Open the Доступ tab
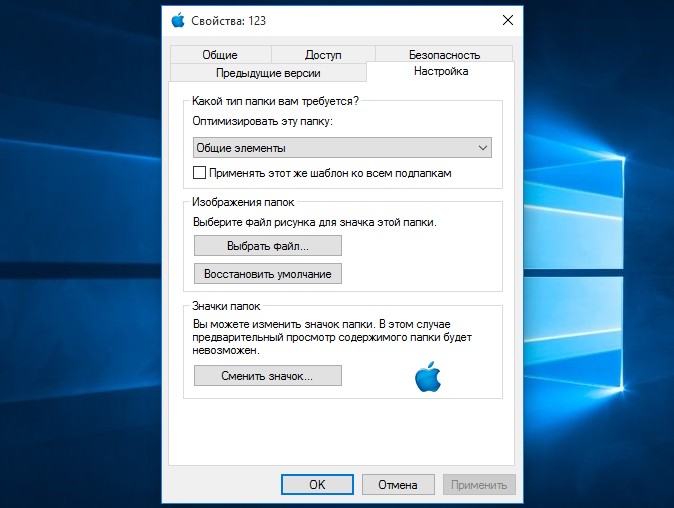Viewport: 674px width, 508px height. (323, 55)
